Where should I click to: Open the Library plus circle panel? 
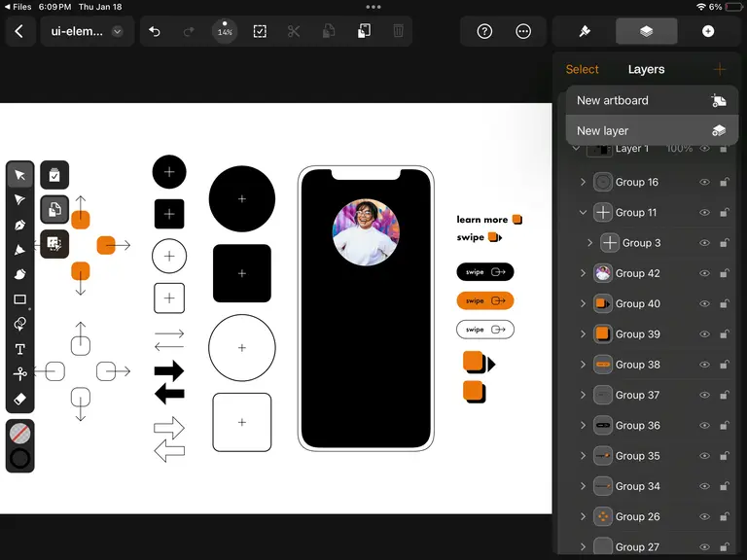coord(708,31)
